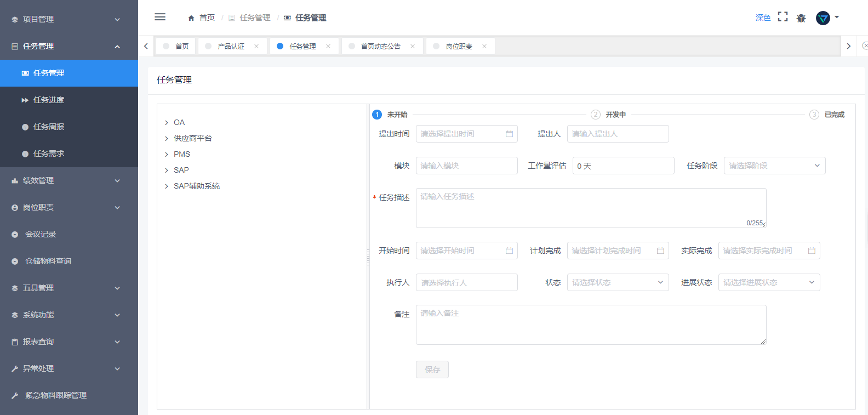Open 会议记录 in sidebar

pos(69,234)
